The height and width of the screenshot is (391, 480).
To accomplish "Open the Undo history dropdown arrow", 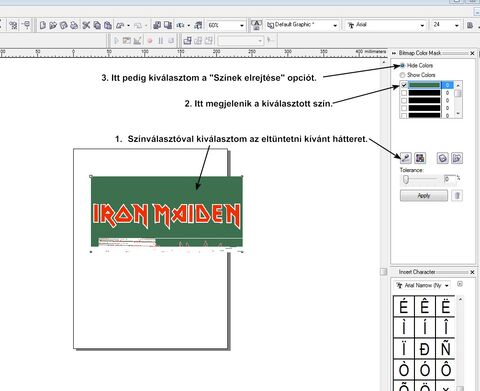I will (x=128, y=26).
